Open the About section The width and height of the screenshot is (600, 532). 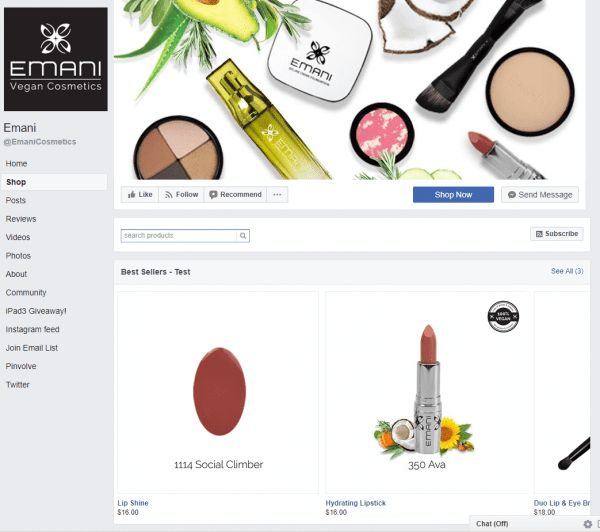coord(16,274)
